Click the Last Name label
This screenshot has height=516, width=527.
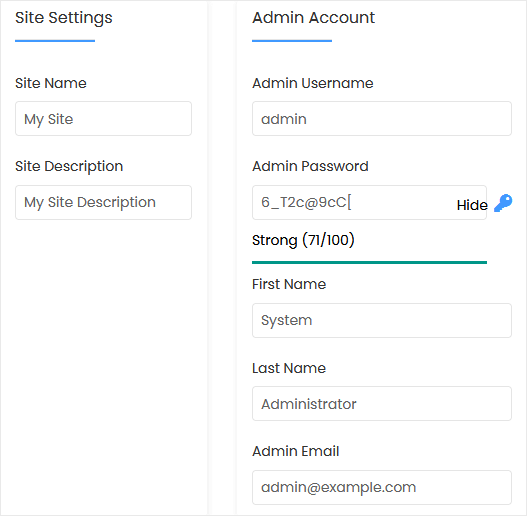pos(289,368)
